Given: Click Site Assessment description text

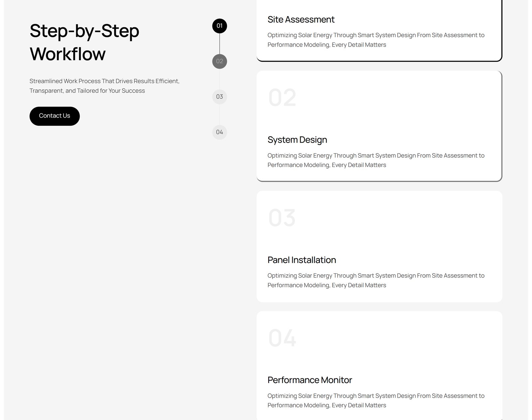Looking at the screenshot, I should pyautogui.click(x=376, y=40).
